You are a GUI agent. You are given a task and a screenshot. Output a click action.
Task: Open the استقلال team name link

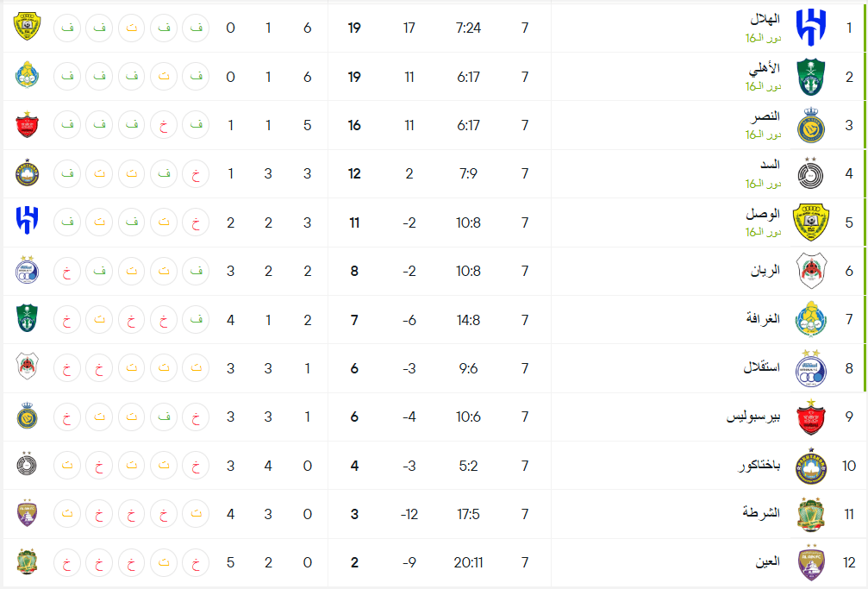coord(761,367)
